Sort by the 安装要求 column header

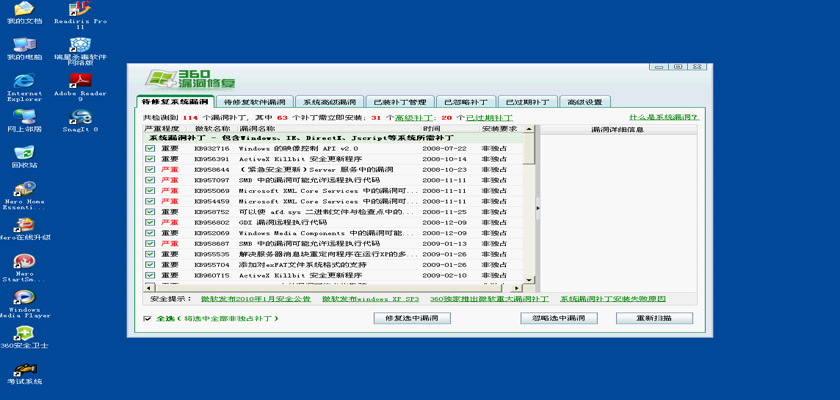[x=501, y=129]
